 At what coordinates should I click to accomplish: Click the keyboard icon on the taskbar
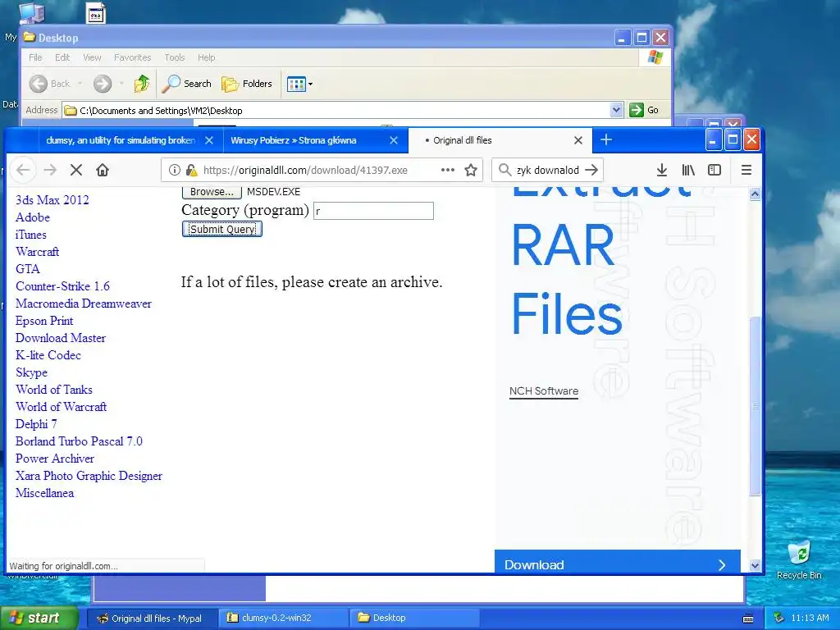click(x=748, y=619)
